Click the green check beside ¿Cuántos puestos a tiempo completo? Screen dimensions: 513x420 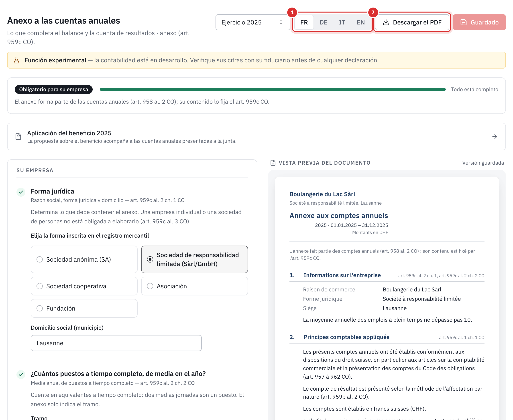coord(21,375)
